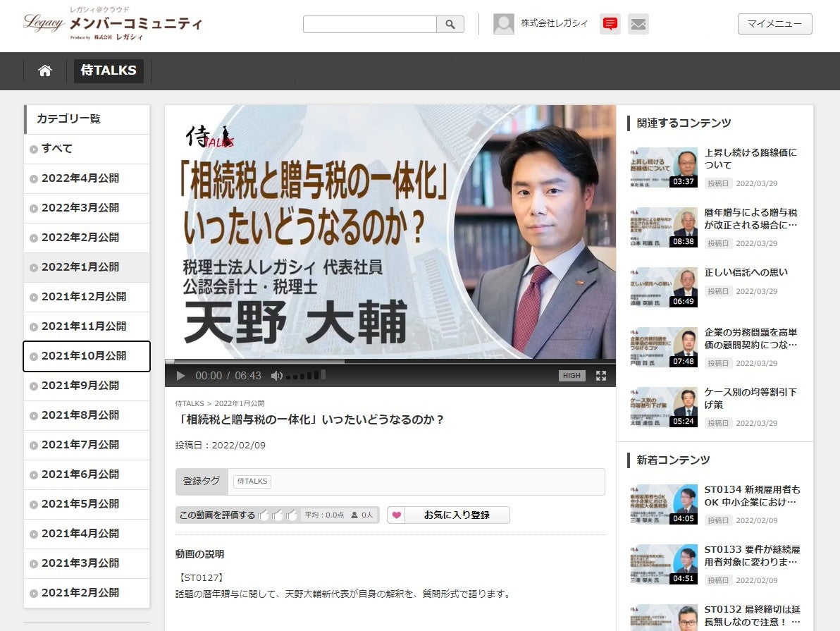Play the video with the play button

(180, 376)
